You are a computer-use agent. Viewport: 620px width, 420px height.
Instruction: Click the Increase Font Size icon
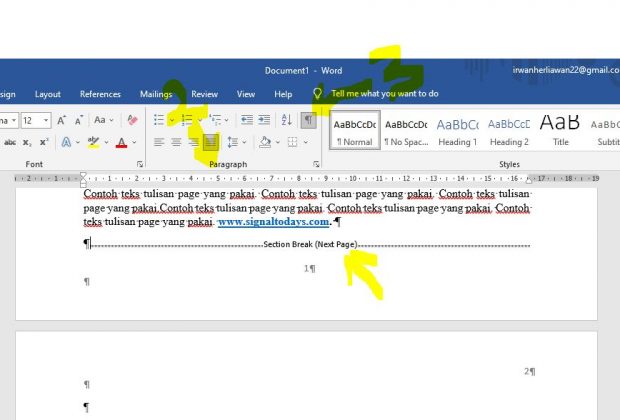61,120
